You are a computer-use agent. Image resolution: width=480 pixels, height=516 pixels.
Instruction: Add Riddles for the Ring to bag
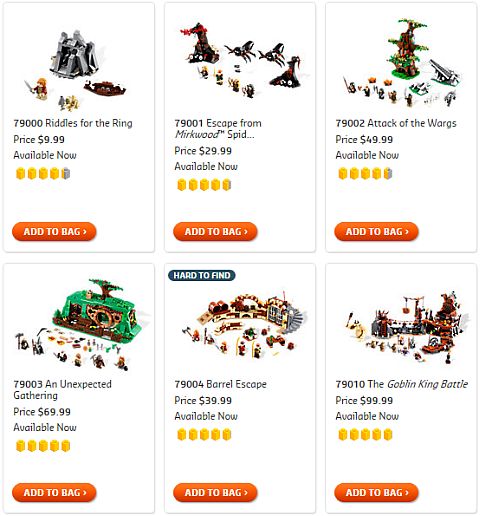54,231
